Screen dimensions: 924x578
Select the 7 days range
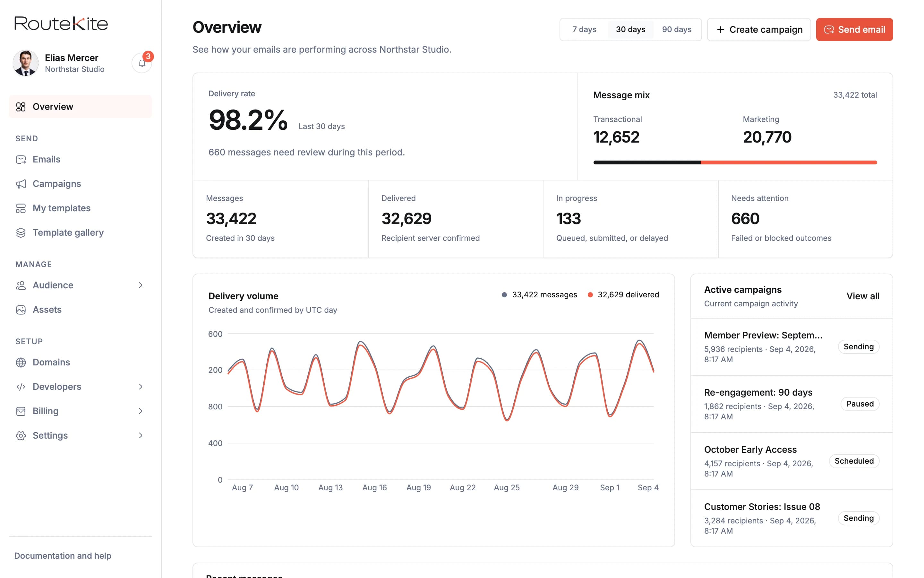(584, 30)
